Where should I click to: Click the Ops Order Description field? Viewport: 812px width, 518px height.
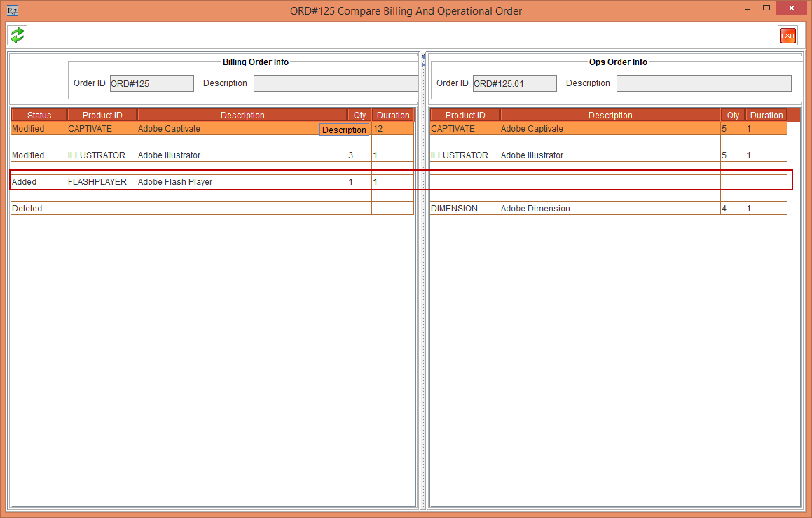(x=703, y=83)
